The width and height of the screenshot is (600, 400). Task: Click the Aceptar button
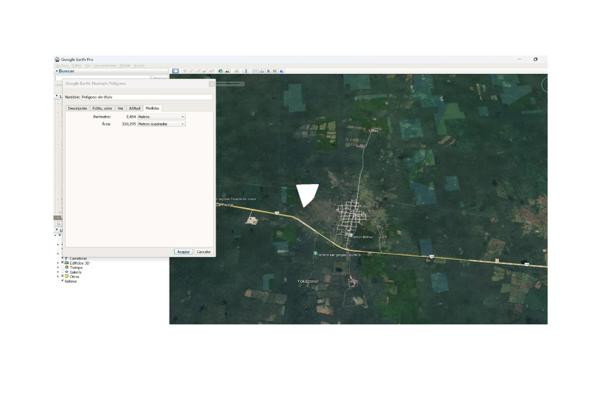click(x=183, y=252)
